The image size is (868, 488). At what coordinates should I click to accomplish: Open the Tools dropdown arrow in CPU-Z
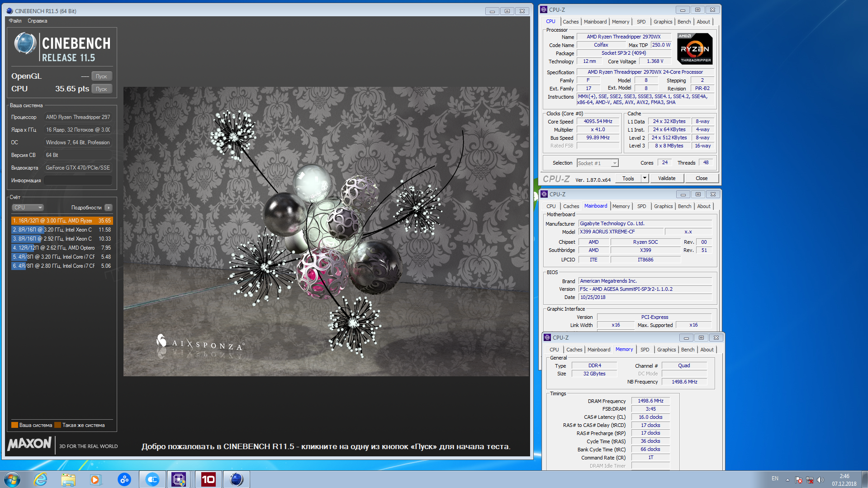pos(645,178)
